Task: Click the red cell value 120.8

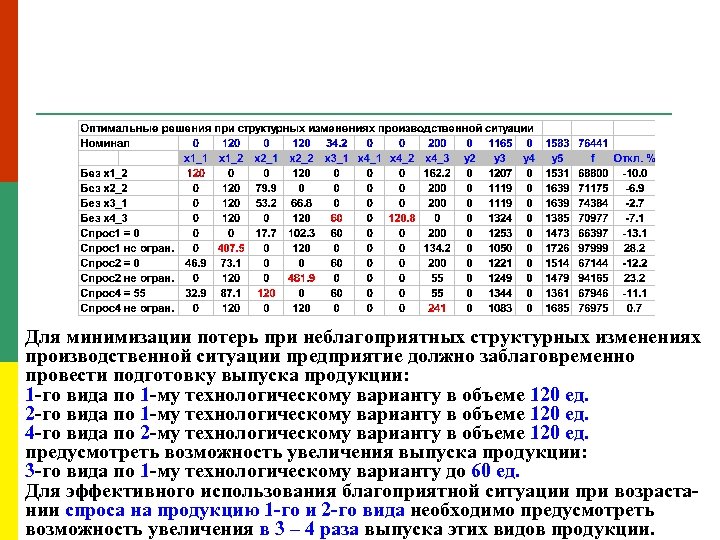Action: [x=402, y=219]
